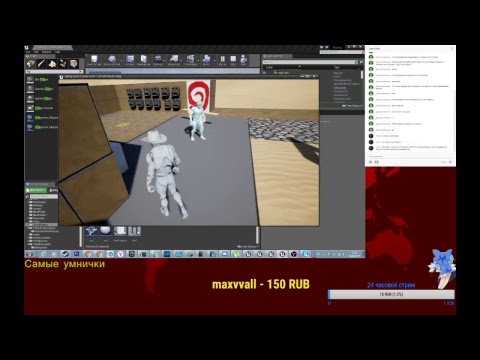Sort outliner by Label column header

tap(269, 67)
